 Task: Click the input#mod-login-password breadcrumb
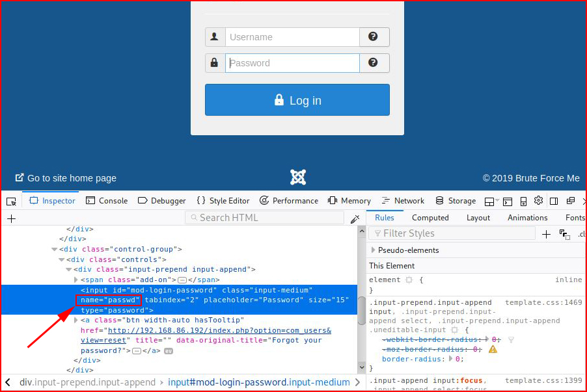259,382
